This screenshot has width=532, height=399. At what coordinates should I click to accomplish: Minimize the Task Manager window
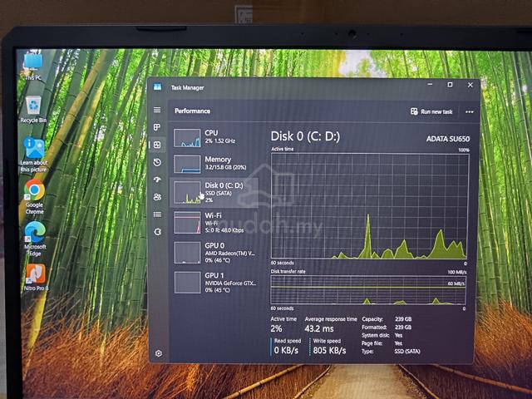[x=430, y=85]
